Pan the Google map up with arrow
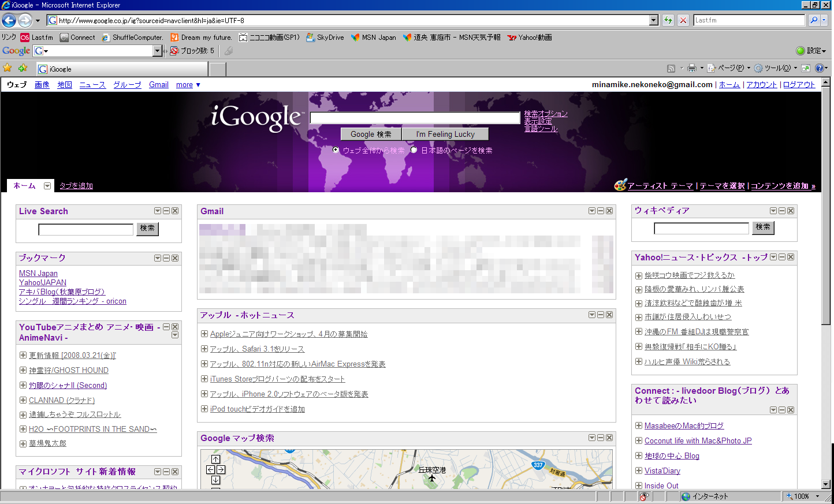 point(215,459)
